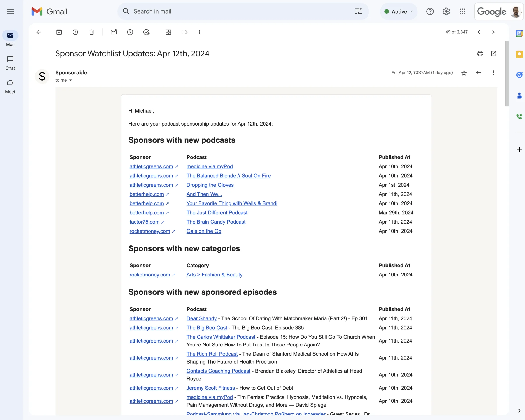
Task: Click the archive message icon
Action: (59, 32)
